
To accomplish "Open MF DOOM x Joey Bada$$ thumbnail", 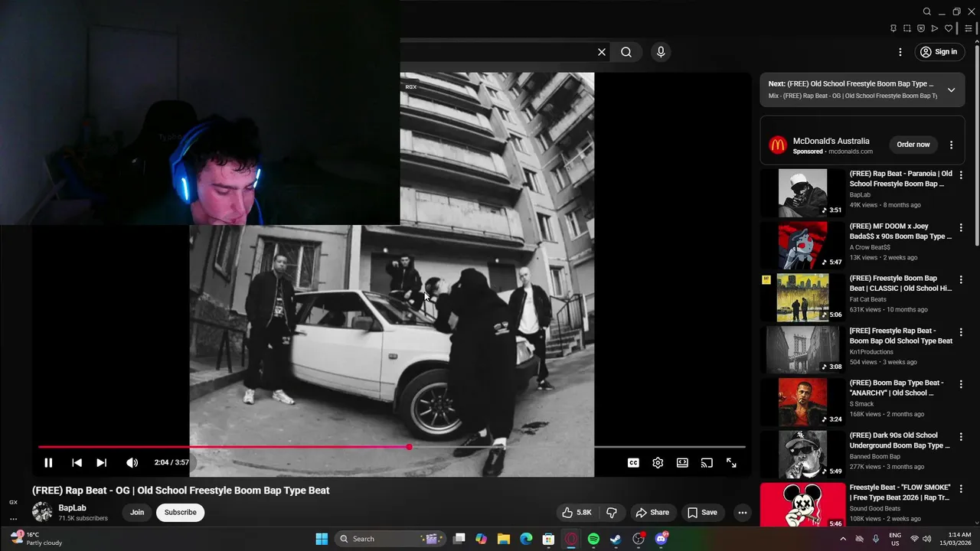I will pos(803,245).
